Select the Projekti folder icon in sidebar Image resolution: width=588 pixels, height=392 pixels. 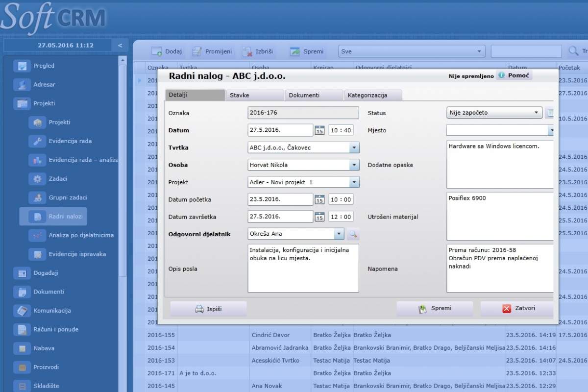tap(22, 103)
